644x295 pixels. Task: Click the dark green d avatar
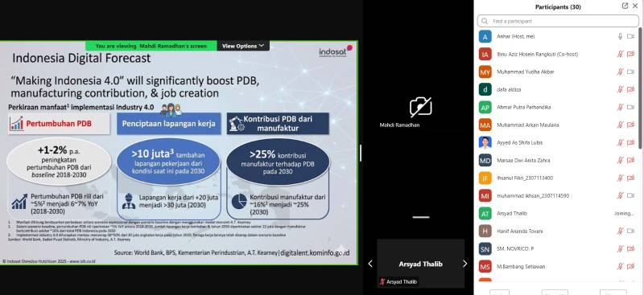[485, 89]
